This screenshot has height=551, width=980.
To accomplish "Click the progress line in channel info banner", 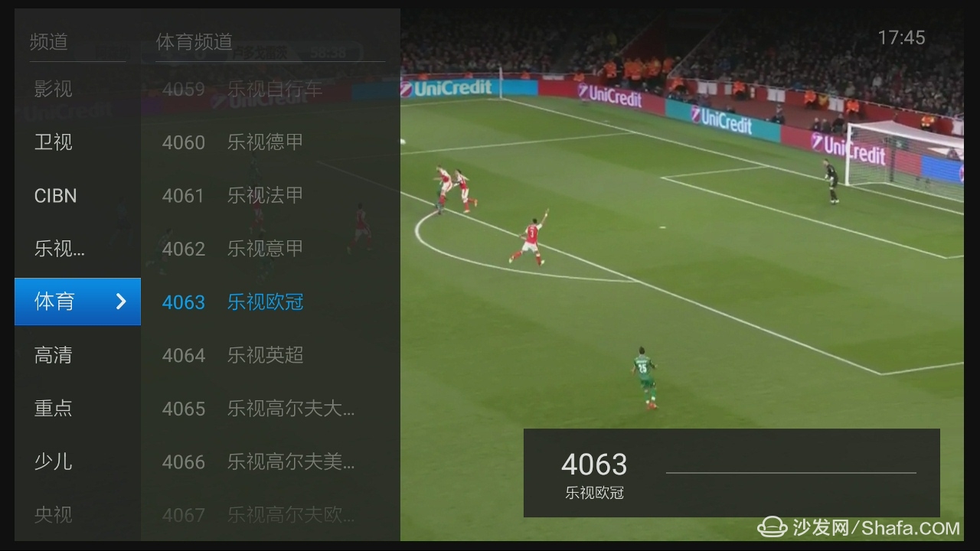I will tap(791, 473).
